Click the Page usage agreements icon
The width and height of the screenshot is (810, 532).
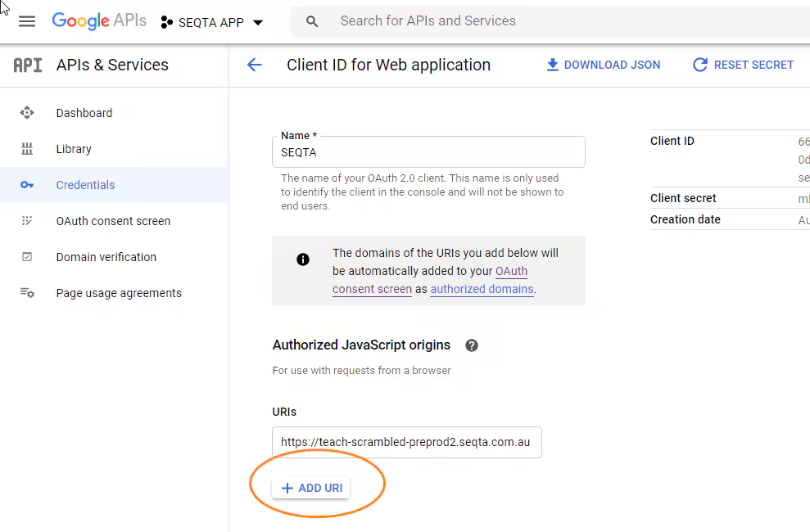[27, 292]
